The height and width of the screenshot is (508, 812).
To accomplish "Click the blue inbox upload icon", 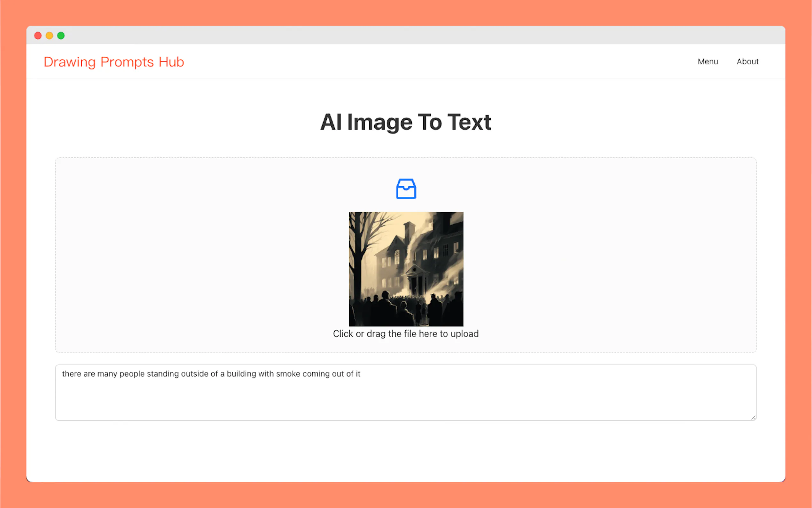I will point(406,188).
